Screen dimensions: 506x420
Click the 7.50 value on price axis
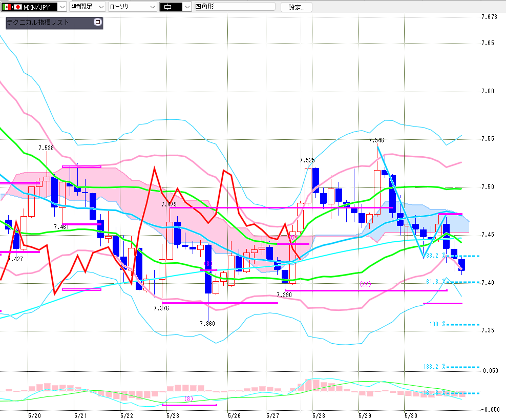pyautogui.click(x=488, y=187)
